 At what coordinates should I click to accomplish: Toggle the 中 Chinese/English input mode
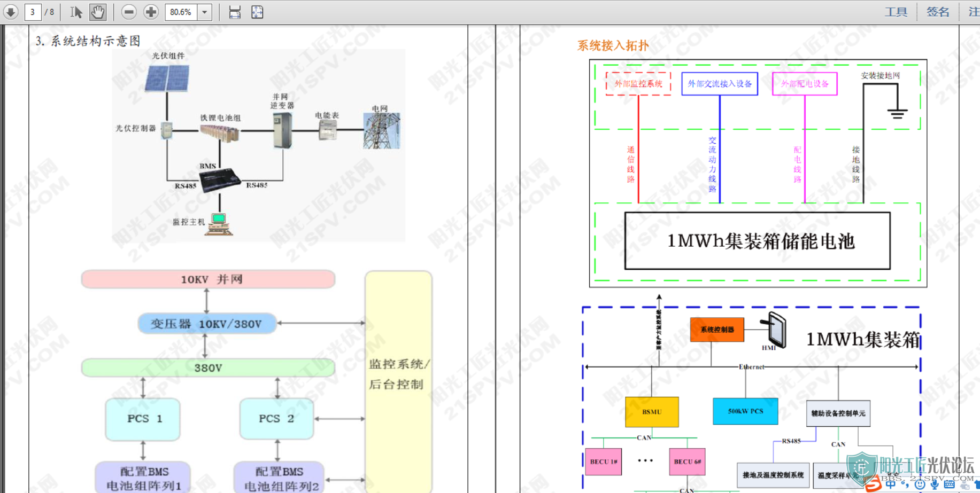coord(890,484)
